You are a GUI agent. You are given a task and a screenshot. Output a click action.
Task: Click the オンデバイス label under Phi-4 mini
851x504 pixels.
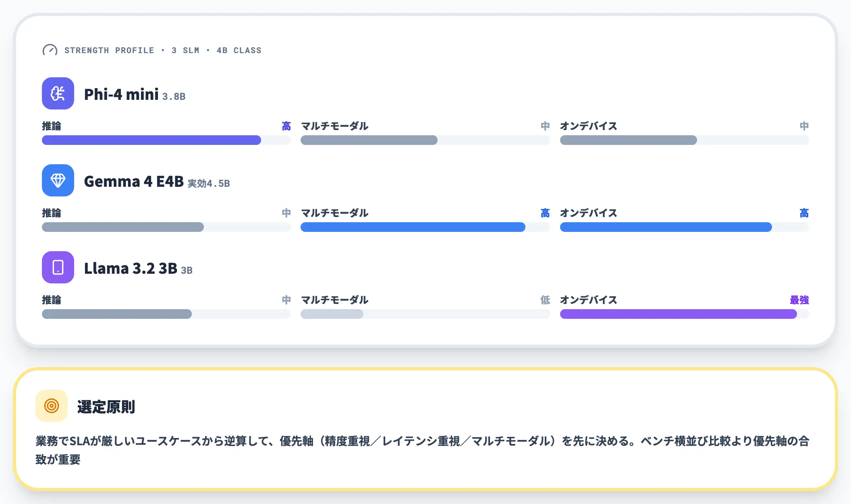tap(588, 126)
